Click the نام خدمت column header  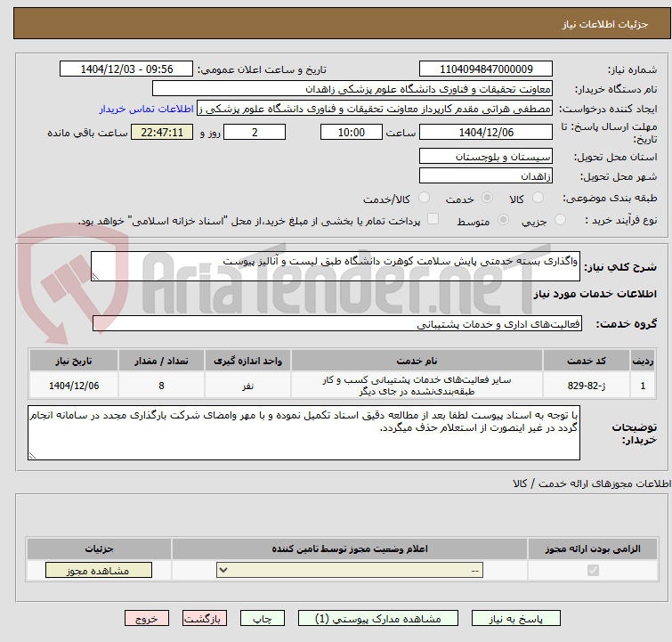pyautogui.click(x=417, y=361)
